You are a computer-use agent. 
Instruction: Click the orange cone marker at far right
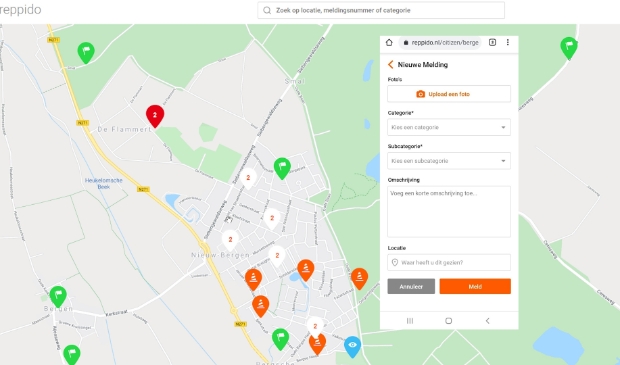point(359,278)
